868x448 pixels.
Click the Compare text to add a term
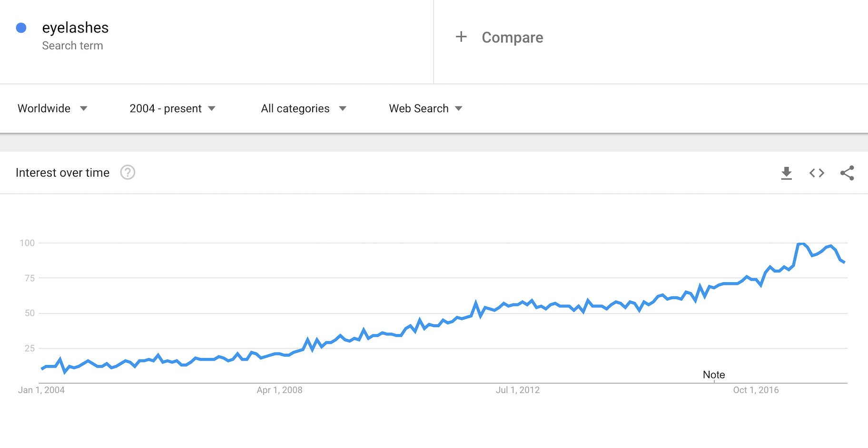pos(512,38)
